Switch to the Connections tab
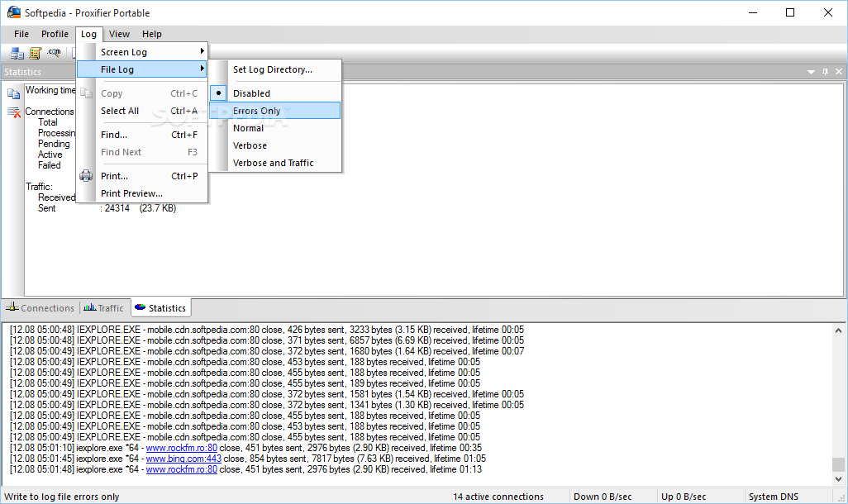Screen dimensions: 848x504 (40, 307)
